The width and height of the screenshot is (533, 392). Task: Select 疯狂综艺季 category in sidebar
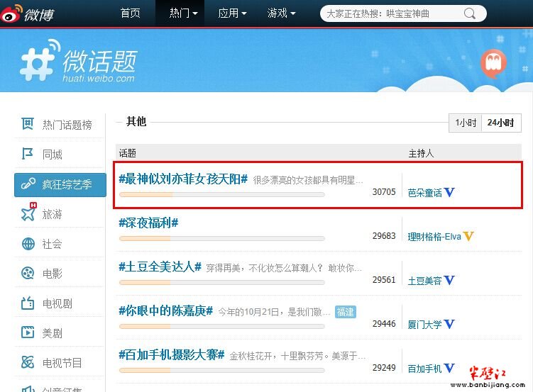tap(60, 184)
